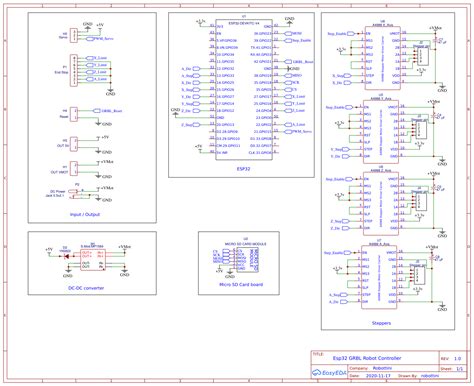Click the EasyEDA logo in title block

[329, 373]
